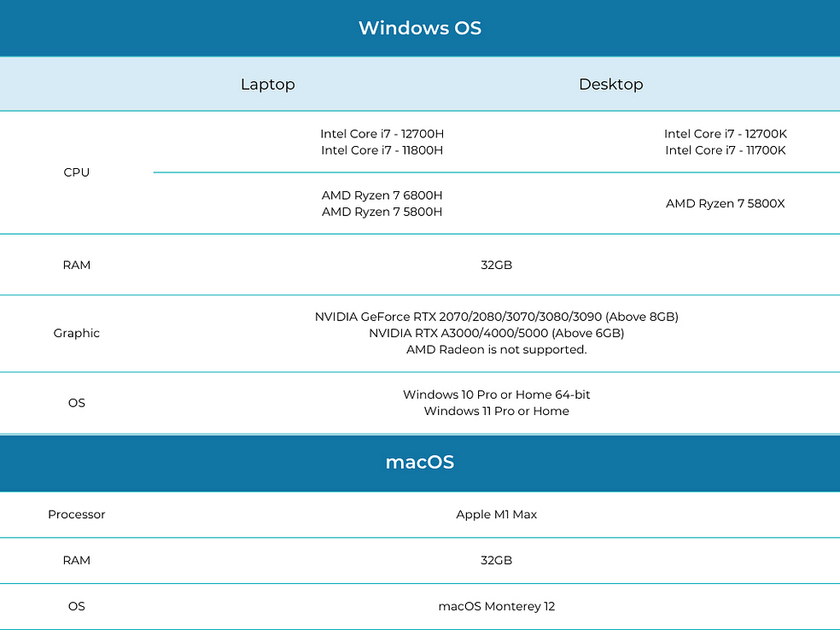The height and width of the screenshot is (630, 840).
Task: Select the Laptop column header
Action: coord(267,84)
